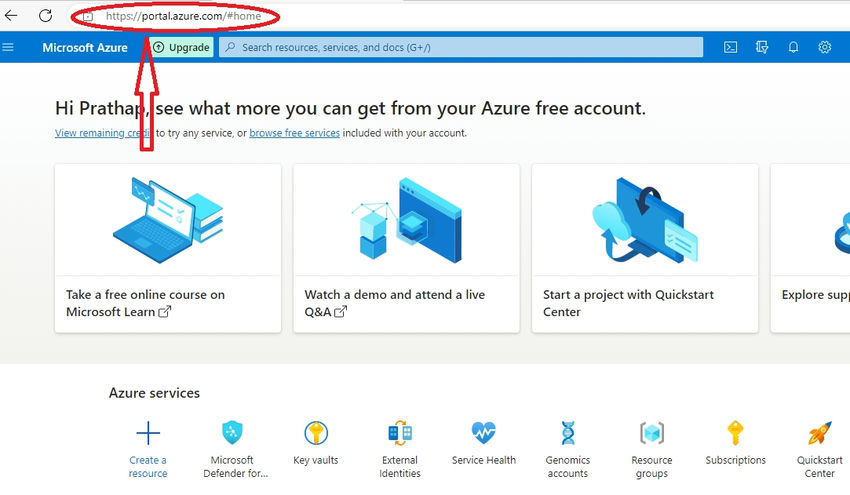Click the Microsoft Azure home label
This screenshot has width=850, height=495.
coord(85,48)
